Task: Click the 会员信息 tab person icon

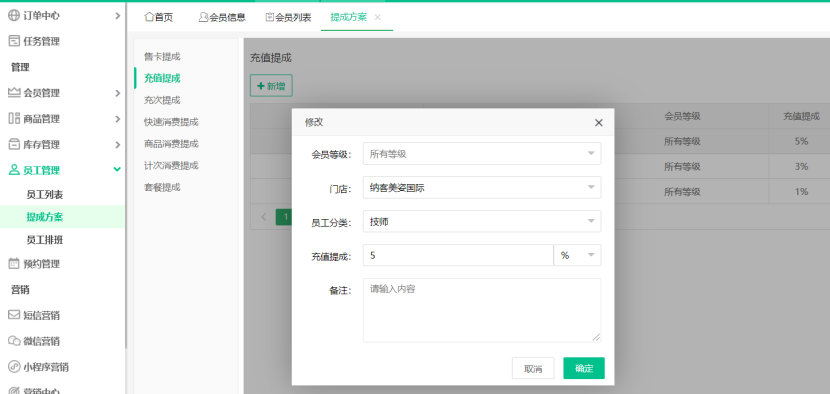Action: [203, 17]
